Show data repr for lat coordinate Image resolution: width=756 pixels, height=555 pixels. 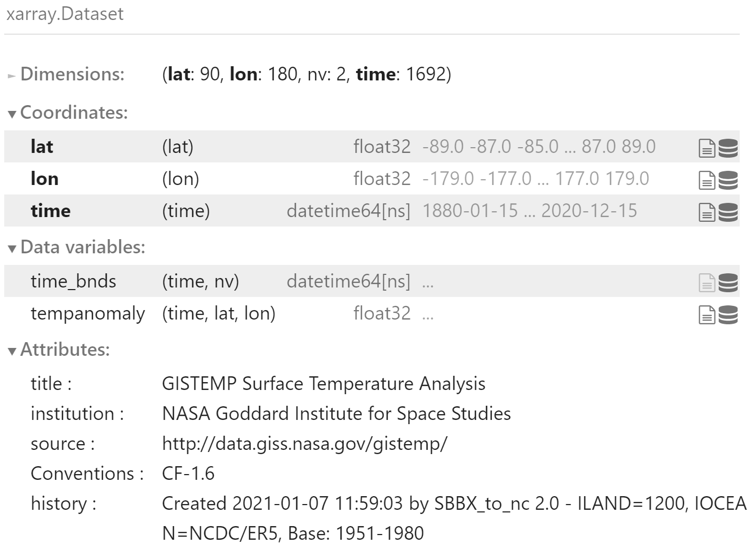[728, 148]
